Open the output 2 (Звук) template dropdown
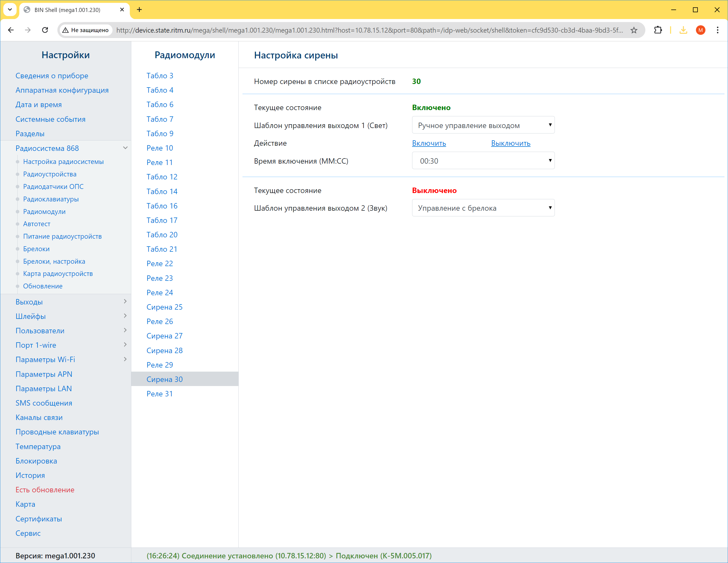 click(x=483, y=208)
